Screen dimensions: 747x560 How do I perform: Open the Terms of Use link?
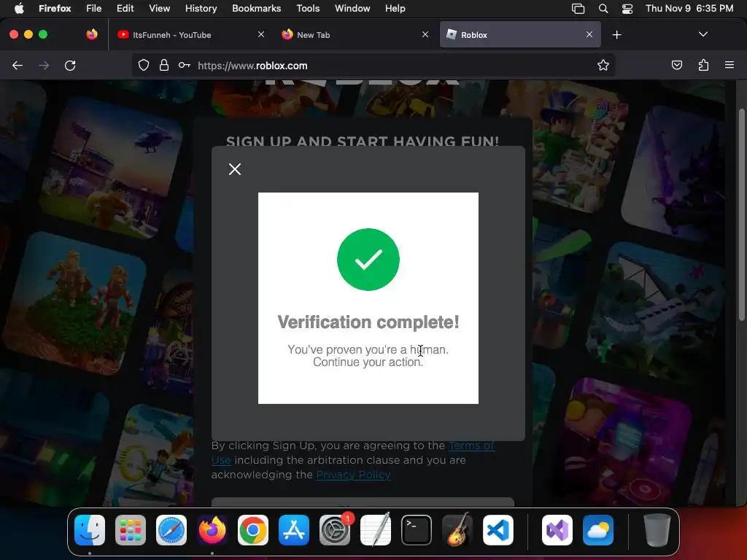point(352,453)
